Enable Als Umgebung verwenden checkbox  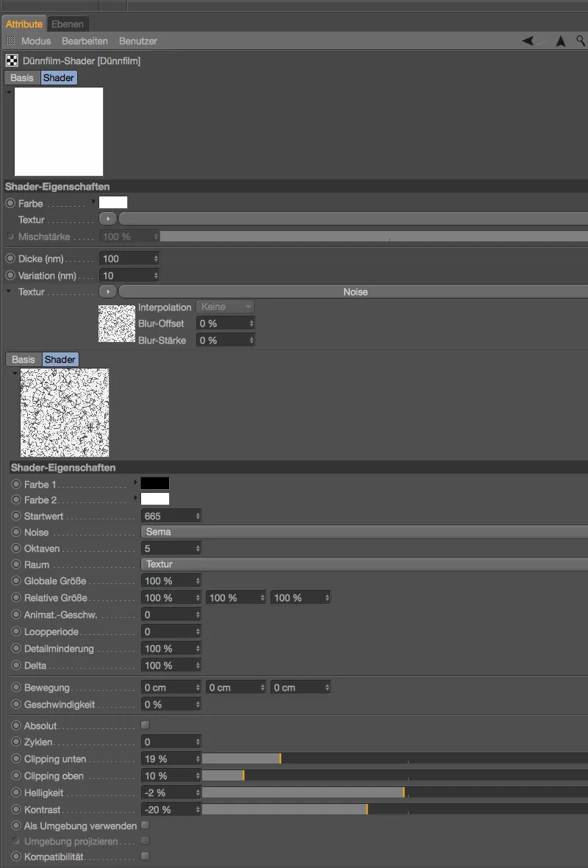(x=146, y=825)
